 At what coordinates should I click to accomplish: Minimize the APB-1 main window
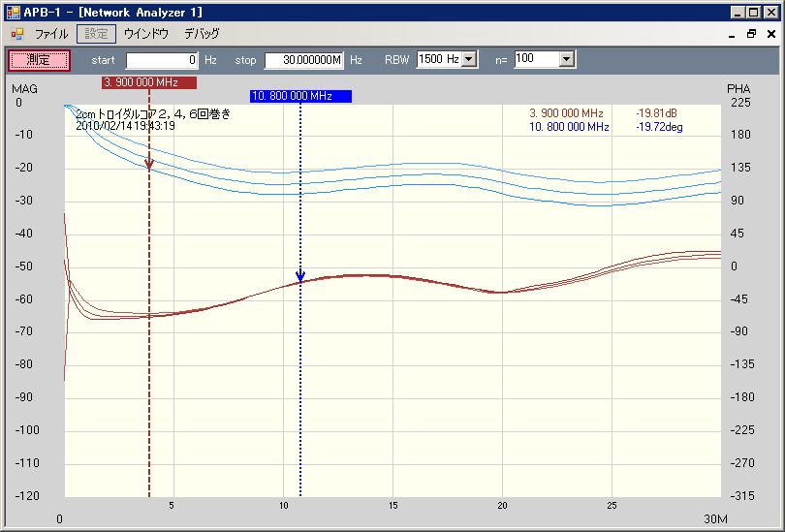[738, 13]
